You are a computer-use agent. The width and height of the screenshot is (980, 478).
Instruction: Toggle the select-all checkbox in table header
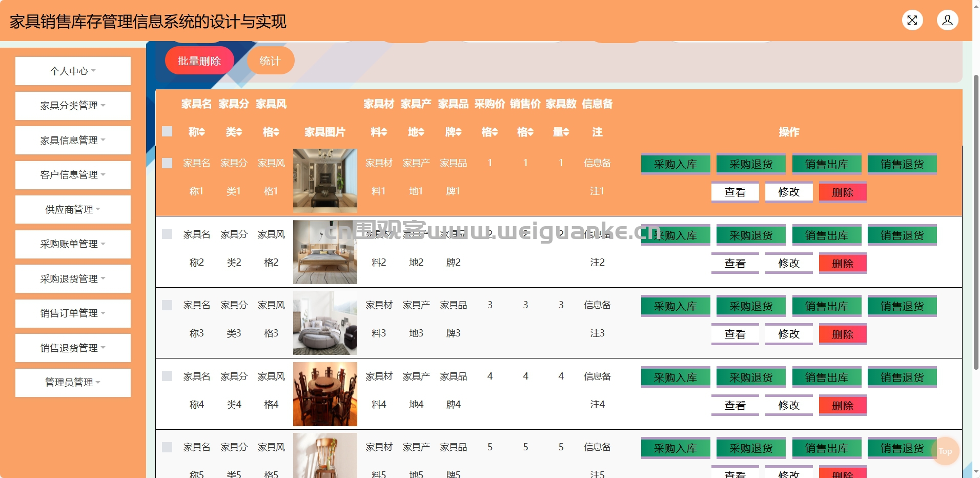tap(167, 131)
